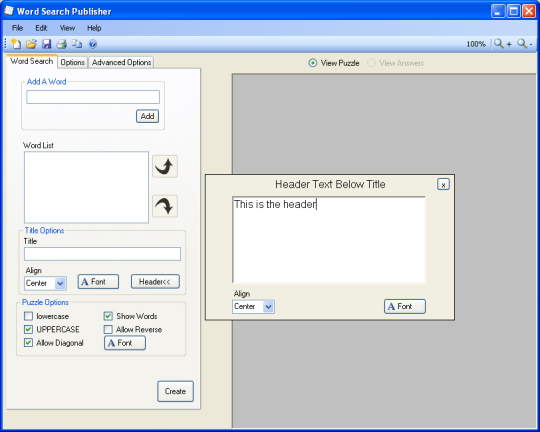Move the word up with the upper arrow button
This screenshot has width=540, height=432.
165,166
